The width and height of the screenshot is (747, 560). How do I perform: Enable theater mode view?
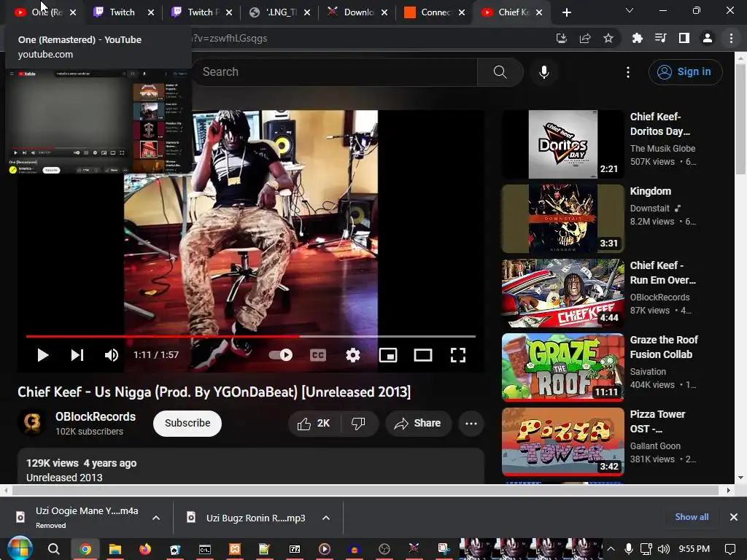pos(423,355)
